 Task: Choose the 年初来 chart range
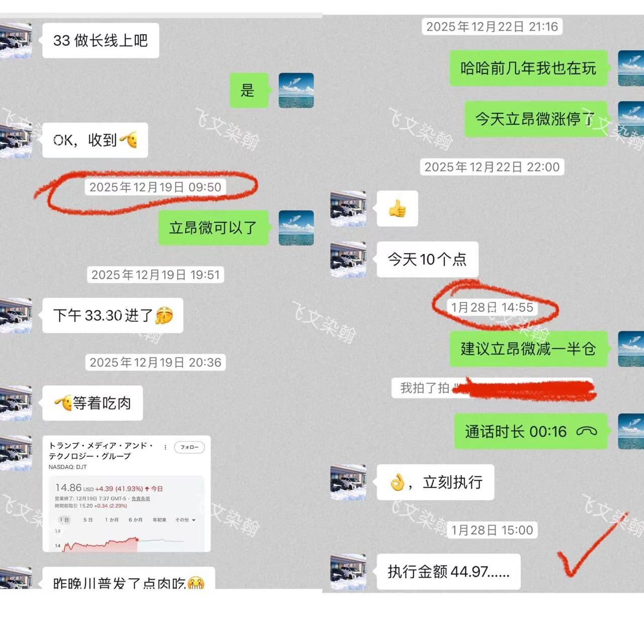click(x=159, y=520)
